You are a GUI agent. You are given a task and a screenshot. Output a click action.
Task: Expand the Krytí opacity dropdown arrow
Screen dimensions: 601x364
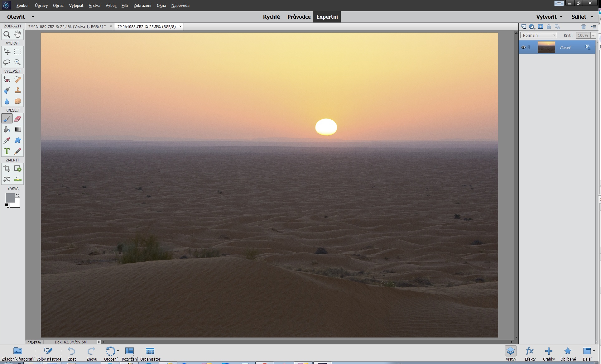click(593, 36)
